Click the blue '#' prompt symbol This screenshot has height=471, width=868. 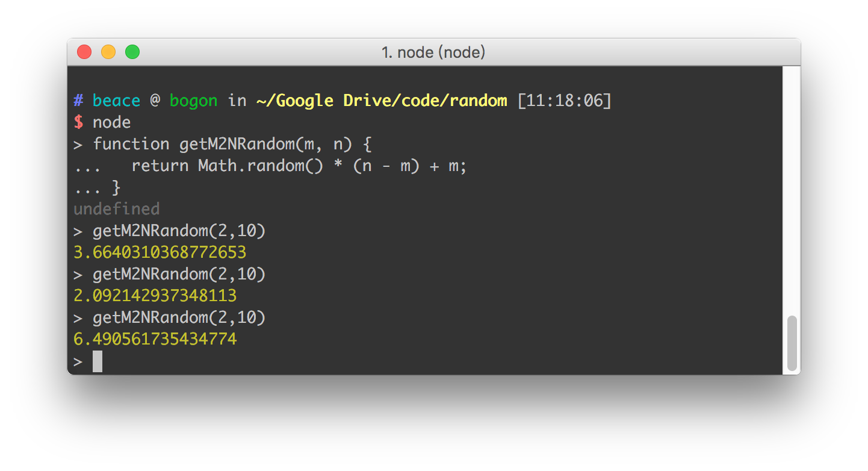(78, 101)
